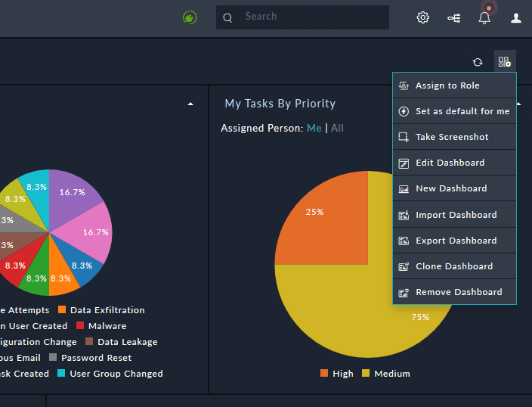Click Edit Dashboard
Image resolution: width=532 pixels, height=407 pixels.
(x=450, y=163)
